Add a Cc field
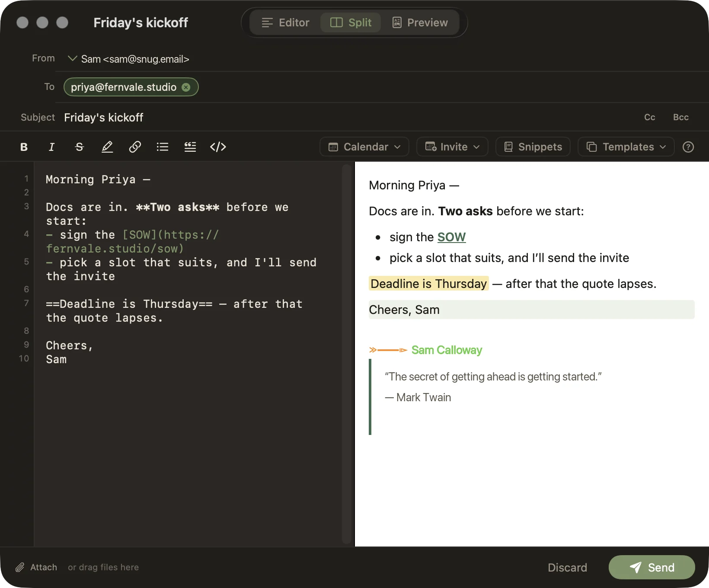The image size is (709, 588). (650, 117)
